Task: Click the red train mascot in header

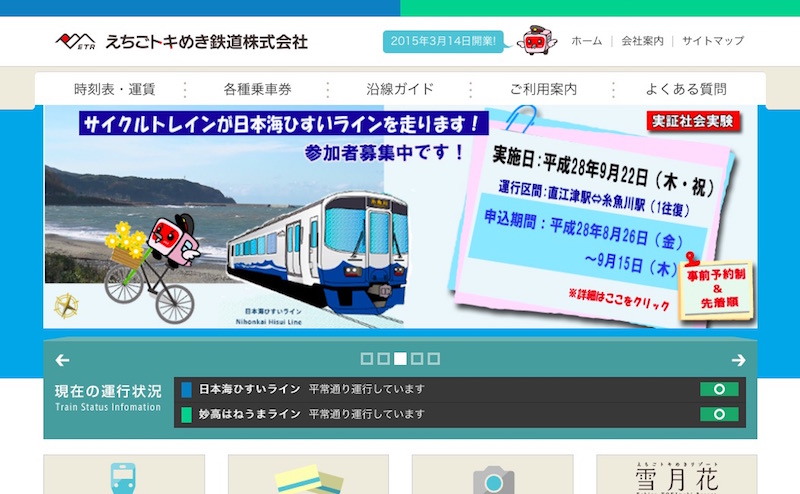Action: (x=536, y=40)
